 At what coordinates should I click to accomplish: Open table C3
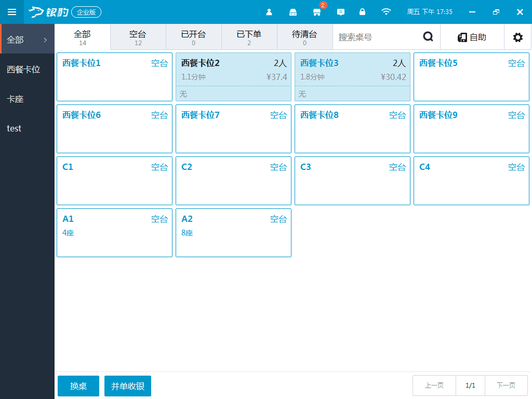click(353, 181)
